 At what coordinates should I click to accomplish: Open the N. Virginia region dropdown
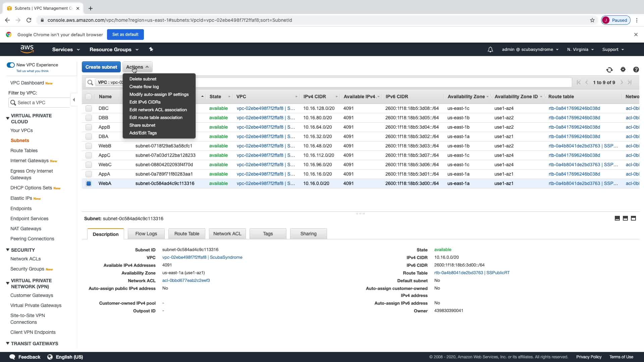pyautogui.click(x=580, y=50)
